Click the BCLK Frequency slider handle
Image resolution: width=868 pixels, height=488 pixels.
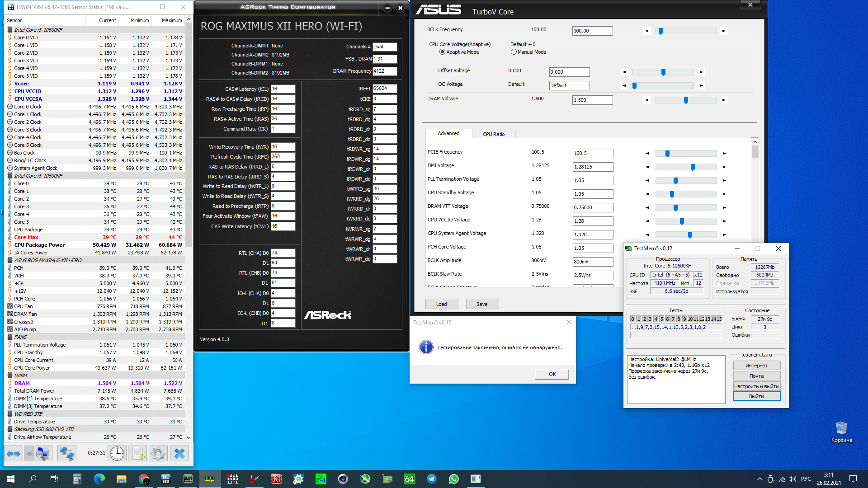click(660, 31)
